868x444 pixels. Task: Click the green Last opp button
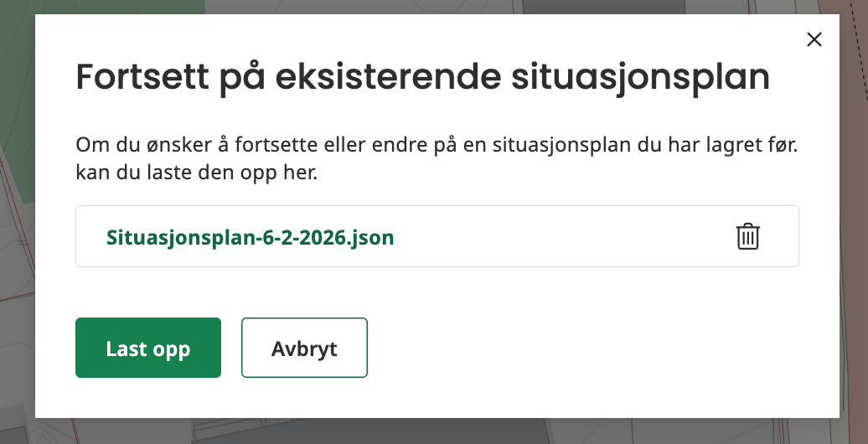click(148, 348)
